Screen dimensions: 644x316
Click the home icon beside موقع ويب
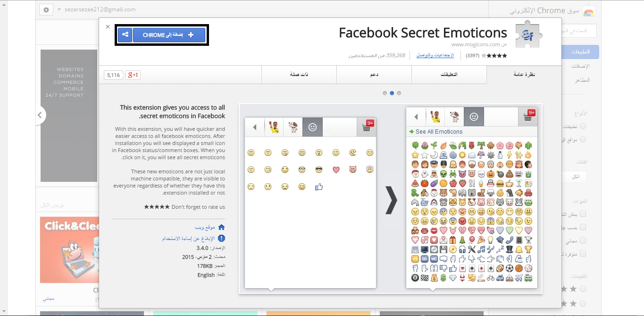(221, 227)
